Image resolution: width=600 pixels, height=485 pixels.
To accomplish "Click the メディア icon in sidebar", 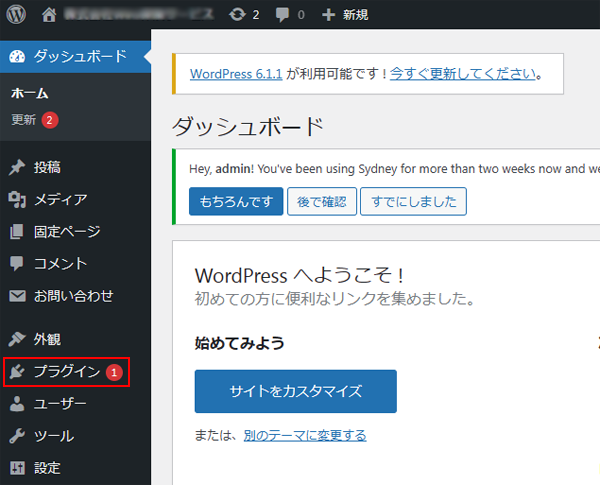I will 17,199.
